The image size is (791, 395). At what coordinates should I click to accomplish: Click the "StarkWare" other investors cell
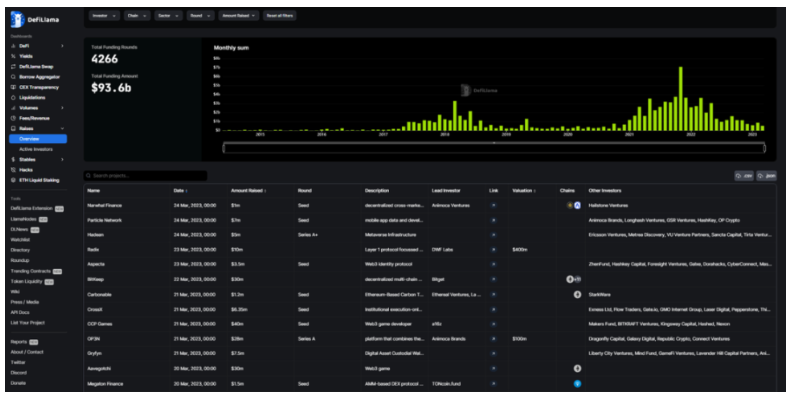(599, 295)
